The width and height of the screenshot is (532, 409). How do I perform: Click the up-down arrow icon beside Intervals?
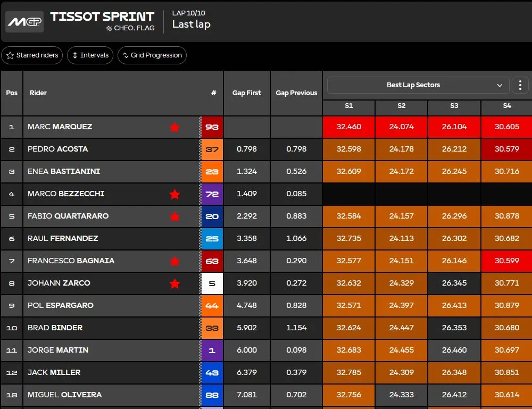point(75,55)
